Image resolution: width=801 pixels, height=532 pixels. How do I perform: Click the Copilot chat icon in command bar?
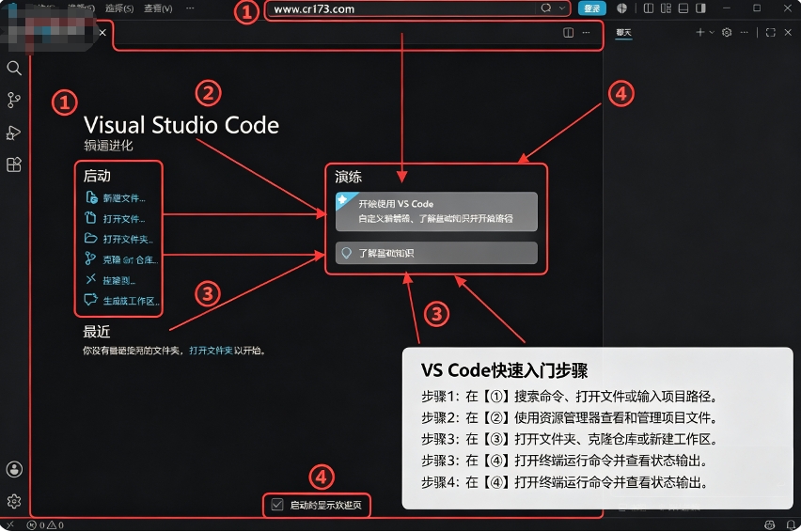coord(546,8)
